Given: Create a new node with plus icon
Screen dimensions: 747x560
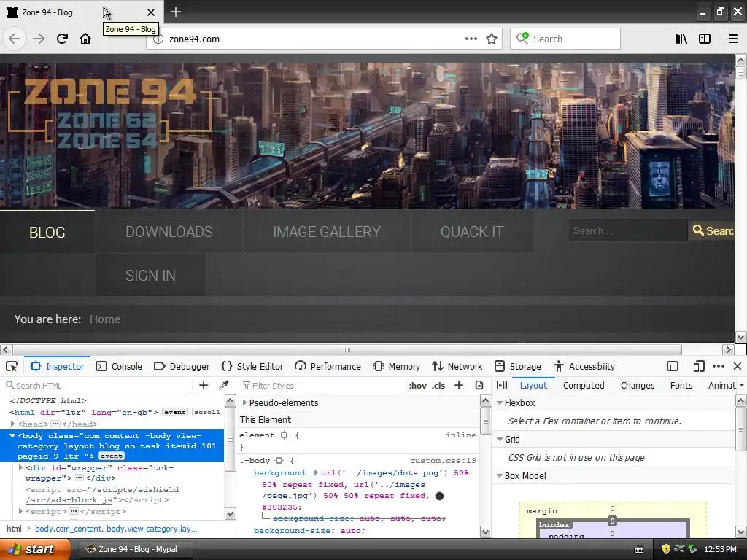Looking at the screenshot, I should pos(204,385).
